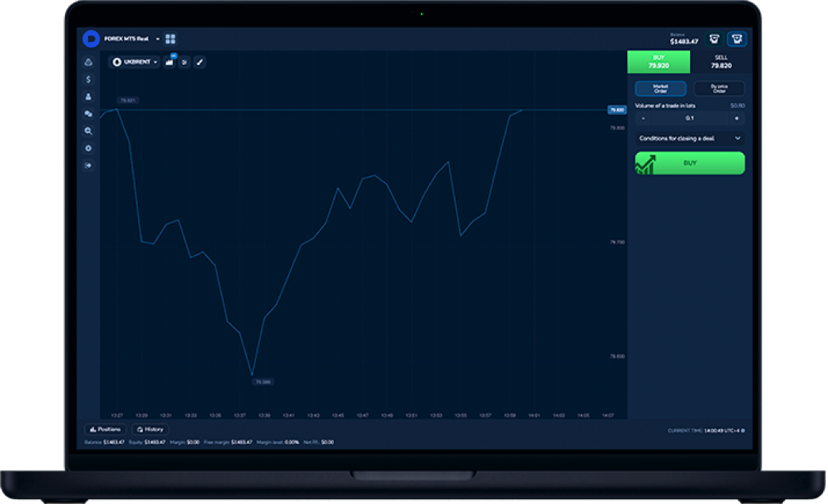This screenshot has height=504, width=828.
Task: Open the user profile sidebar icon
Action: click(x=88, y=97)
